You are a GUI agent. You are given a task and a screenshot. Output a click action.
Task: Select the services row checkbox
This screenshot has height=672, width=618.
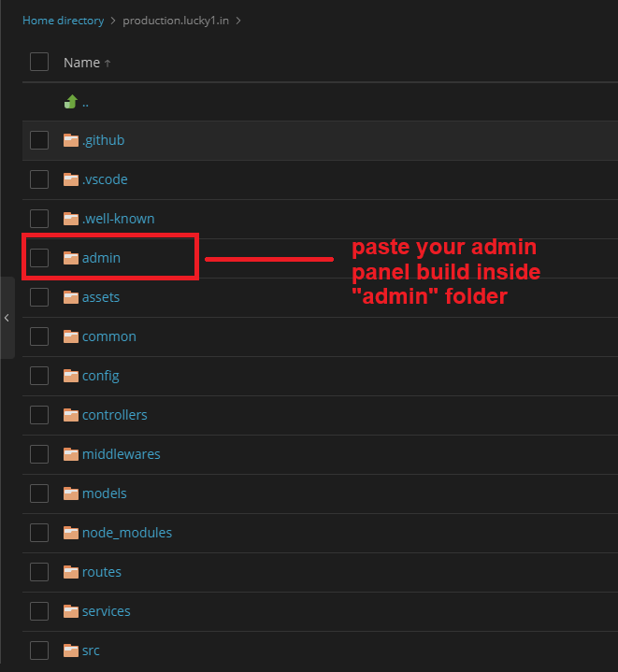[x=39, y=611]
